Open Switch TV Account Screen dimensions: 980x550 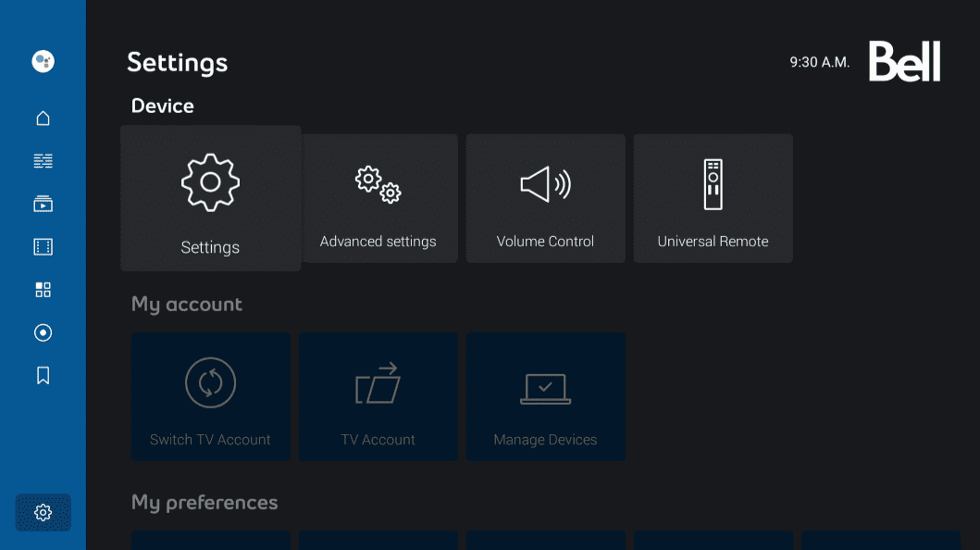click(x=210, y=396)
